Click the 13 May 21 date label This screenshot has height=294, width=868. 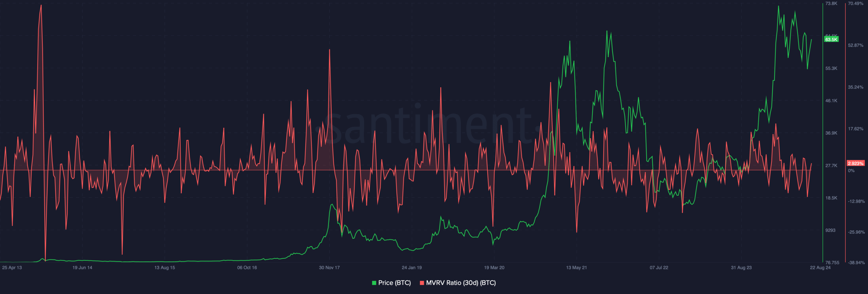pyautogui.click(x=576, y=268)
